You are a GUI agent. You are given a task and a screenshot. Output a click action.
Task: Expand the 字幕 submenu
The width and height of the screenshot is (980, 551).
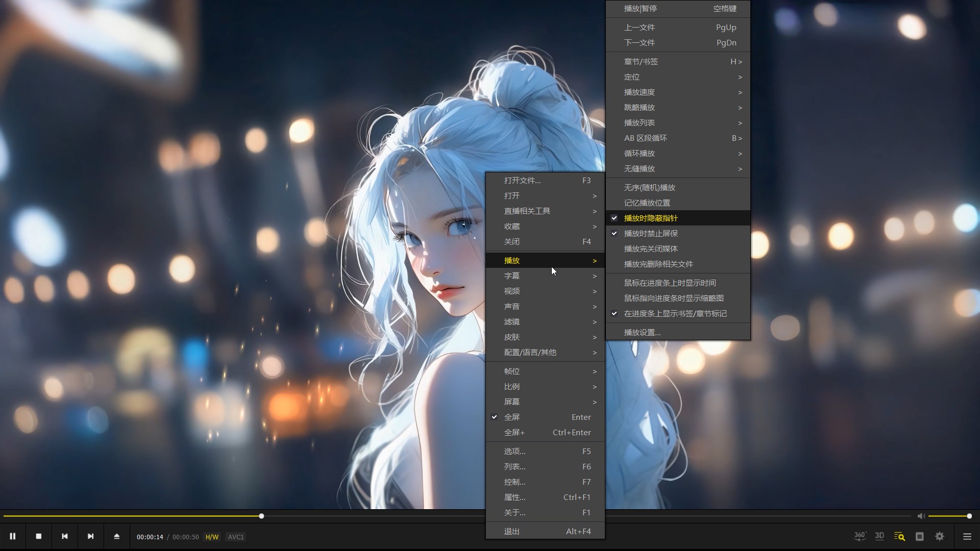(545, 275)
